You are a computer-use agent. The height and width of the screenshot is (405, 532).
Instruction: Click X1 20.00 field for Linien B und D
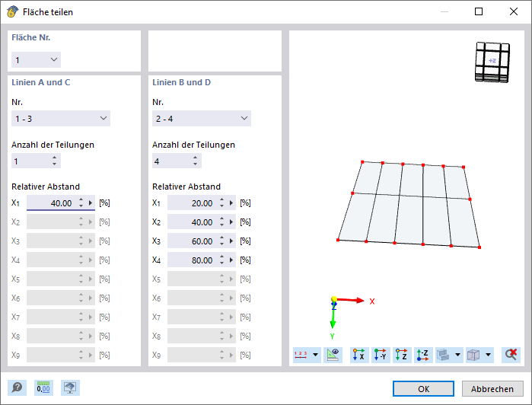(x=193, y=203)
